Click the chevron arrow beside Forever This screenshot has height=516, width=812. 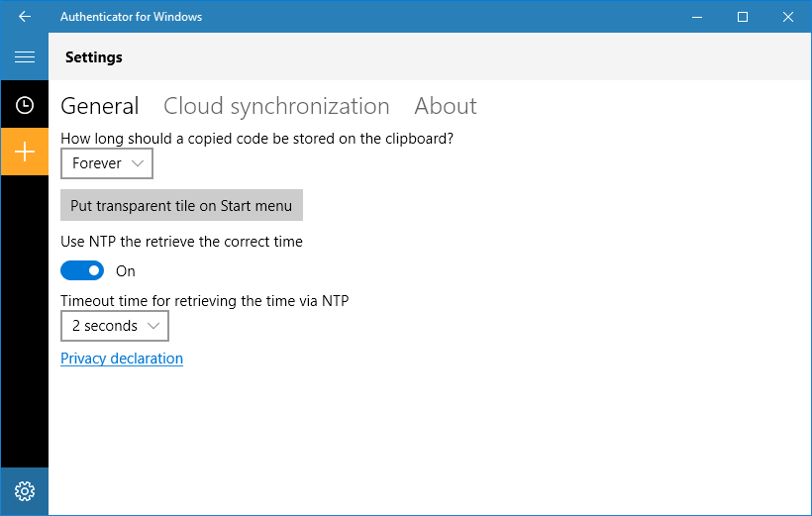click(139, 163)
